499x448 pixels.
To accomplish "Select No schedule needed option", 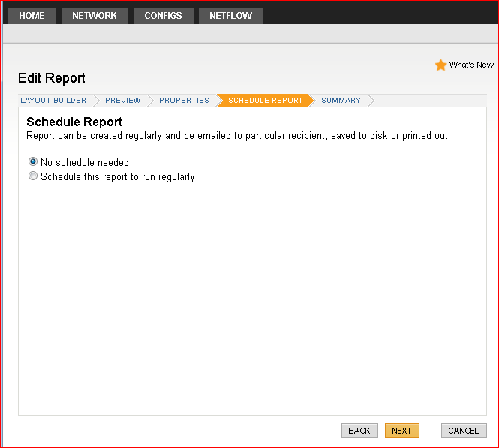I will [33, 161].
